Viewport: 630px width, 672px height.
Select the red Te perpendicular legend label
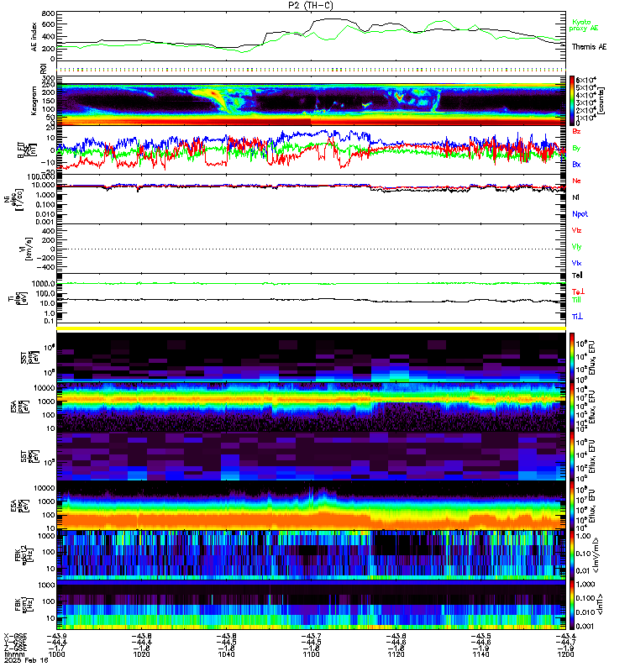tap(578, 291)
